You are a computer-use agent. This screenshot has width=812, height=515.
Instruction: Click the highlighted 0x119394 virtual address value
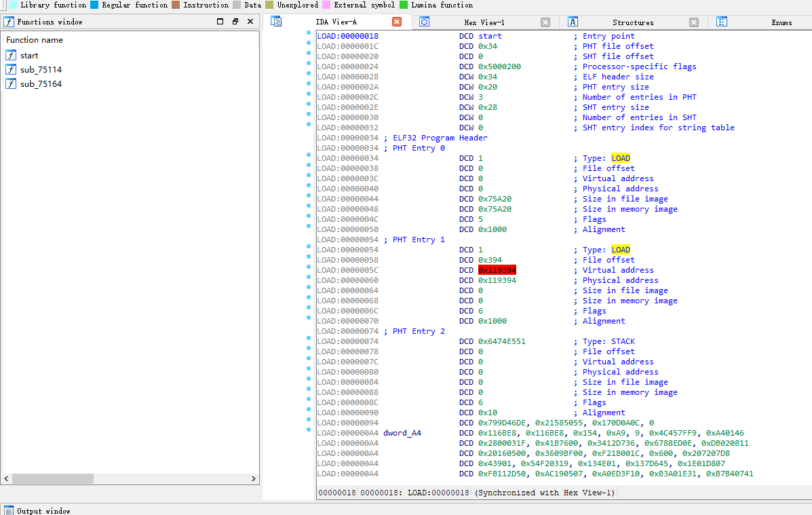tap(497, 270)
